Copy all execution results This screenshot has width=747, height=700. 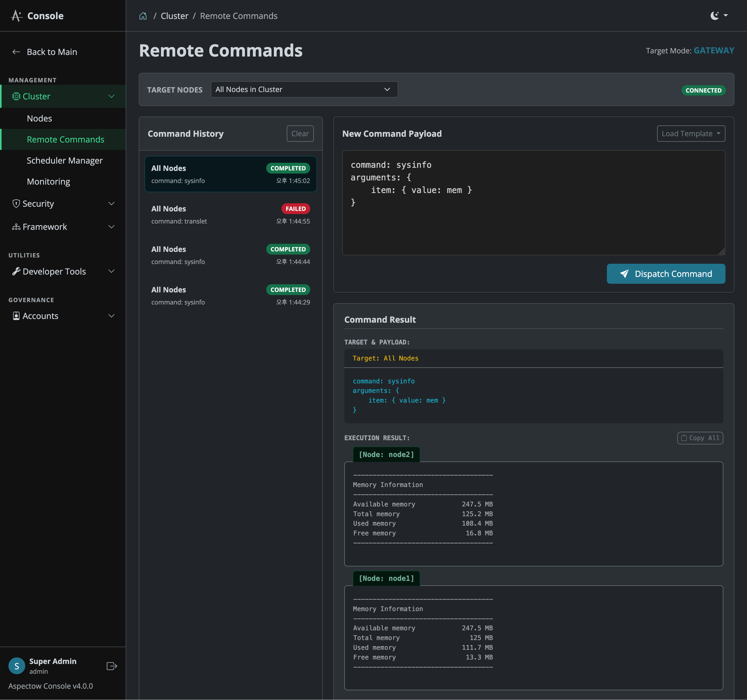coord(700,438)
